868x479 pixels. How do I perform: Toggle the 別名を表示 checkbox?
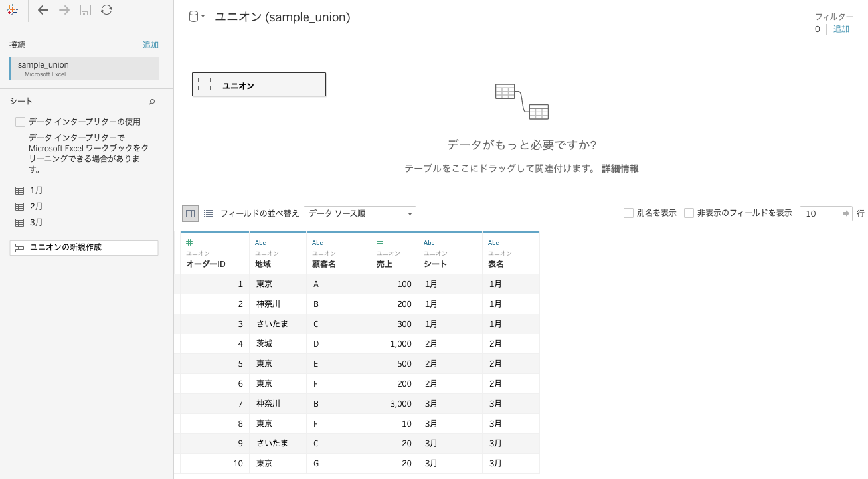[x=628, y=213]
